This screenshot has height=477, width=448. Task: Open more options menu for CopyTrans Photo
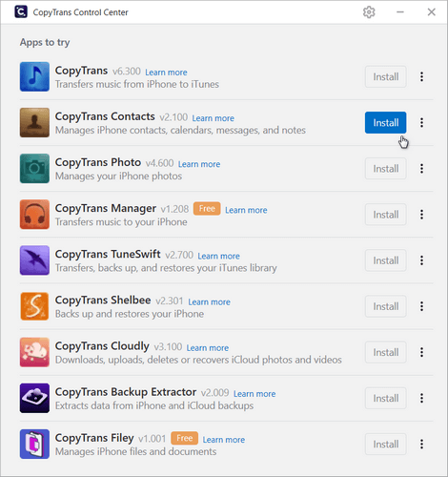pyautogui.click(x=421, y=169)
